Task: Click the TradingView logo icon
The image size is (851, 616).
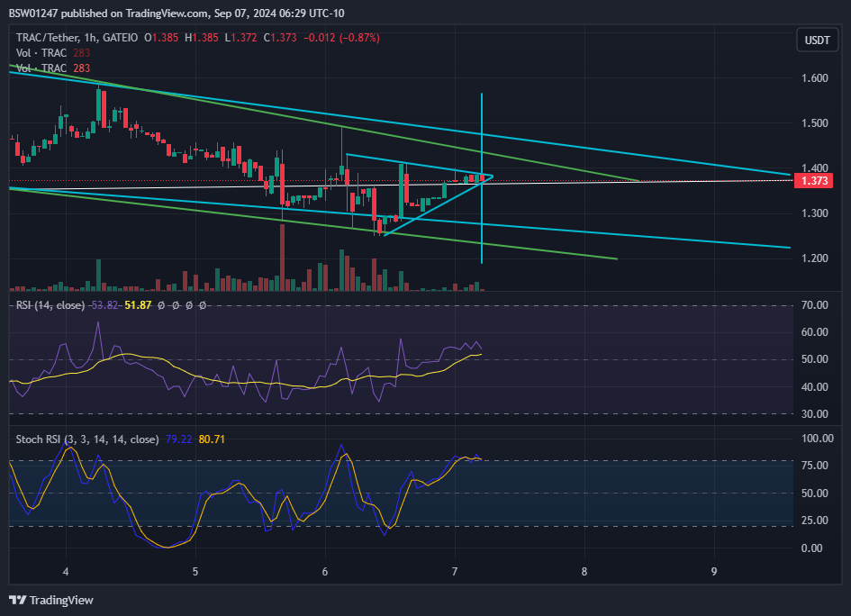Action: (x=18, y=600)
